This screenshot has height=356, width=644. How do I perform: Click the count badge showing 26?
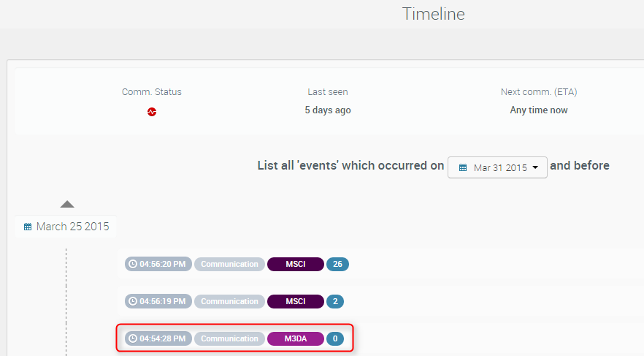(337, 264)
